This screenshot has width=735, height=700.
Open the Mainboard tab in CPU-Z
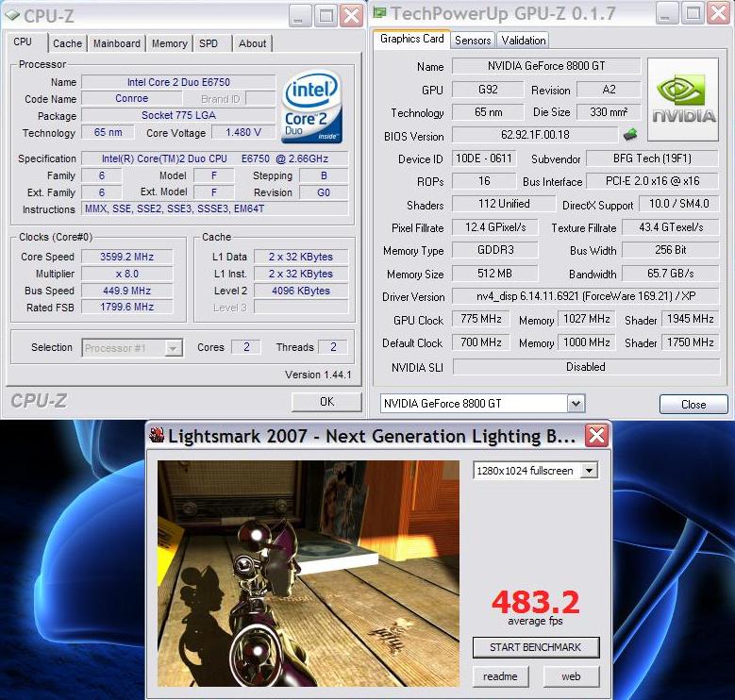(116, 43)
